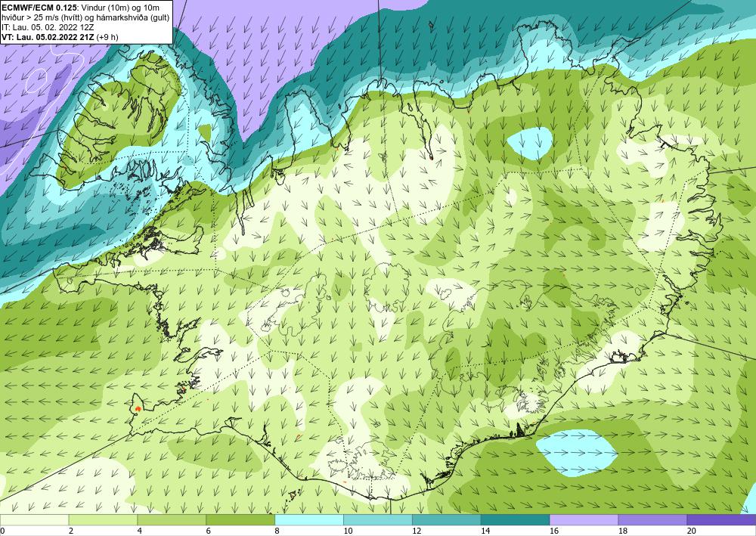Click the '16' label on the wind scale
The height and width of the screenshot is (536, 756).
[554, 531]
